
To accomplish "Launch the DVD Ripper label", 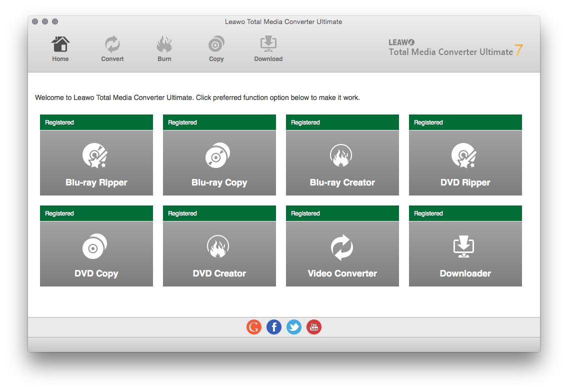I will coord(465,182).
